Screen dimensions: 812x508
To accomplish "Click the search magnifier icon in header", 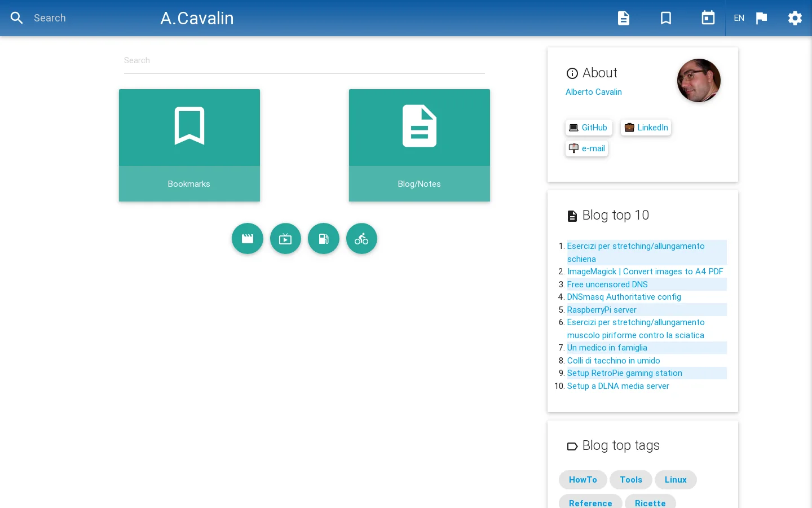I will tap(17, 18).
